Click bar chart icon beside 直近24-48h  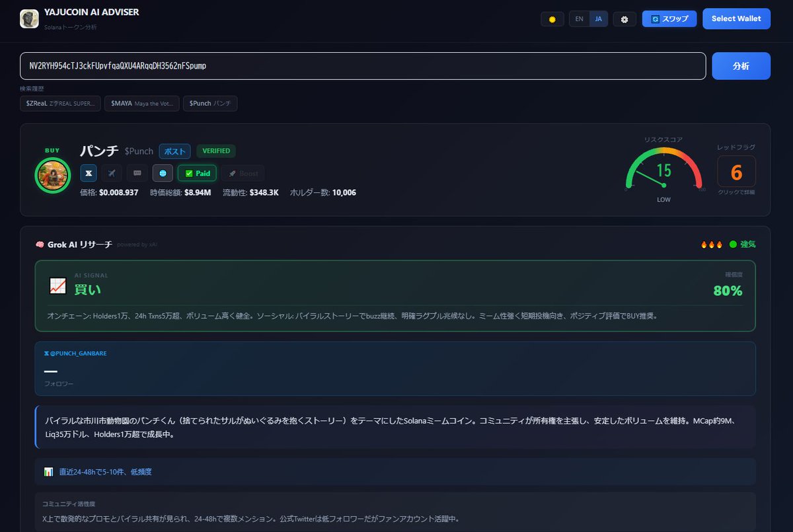click(x=48, y=472)
